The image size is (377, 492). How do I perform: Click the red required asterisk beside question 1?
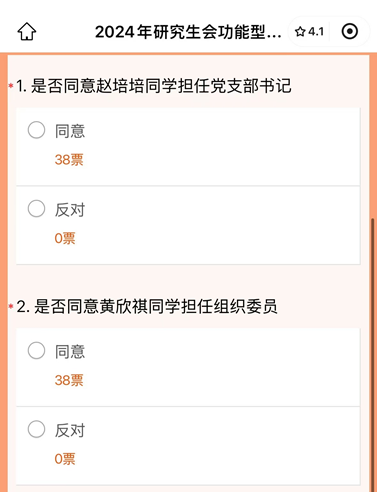pos(11,86)
